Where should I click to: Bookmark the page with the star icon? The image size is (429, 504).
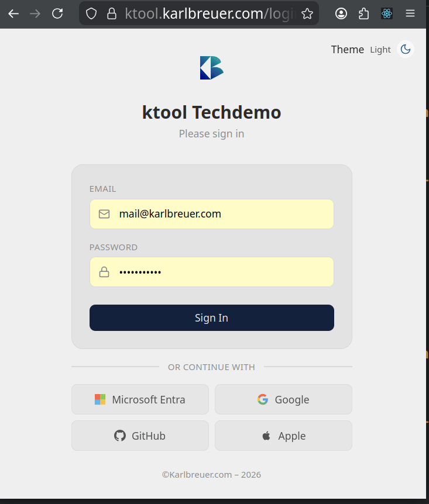pyautogui.click(x=307, y=13)
